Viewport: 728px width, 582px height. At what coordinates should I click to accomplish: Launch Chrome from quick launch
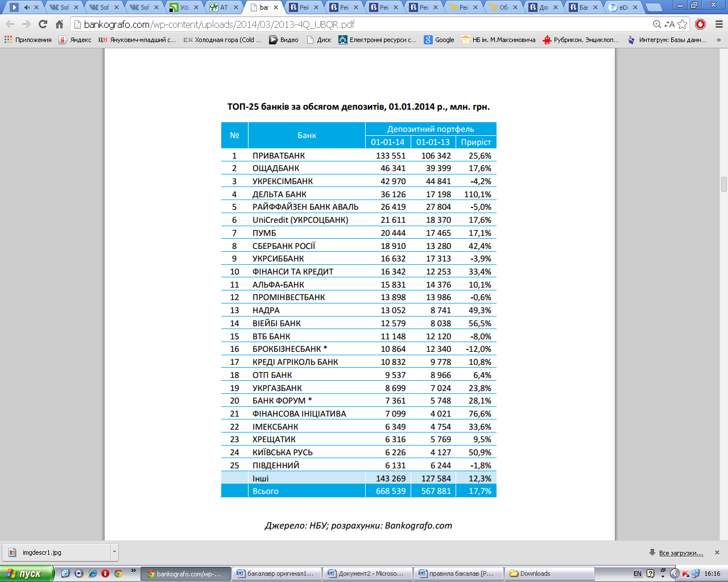118,573
